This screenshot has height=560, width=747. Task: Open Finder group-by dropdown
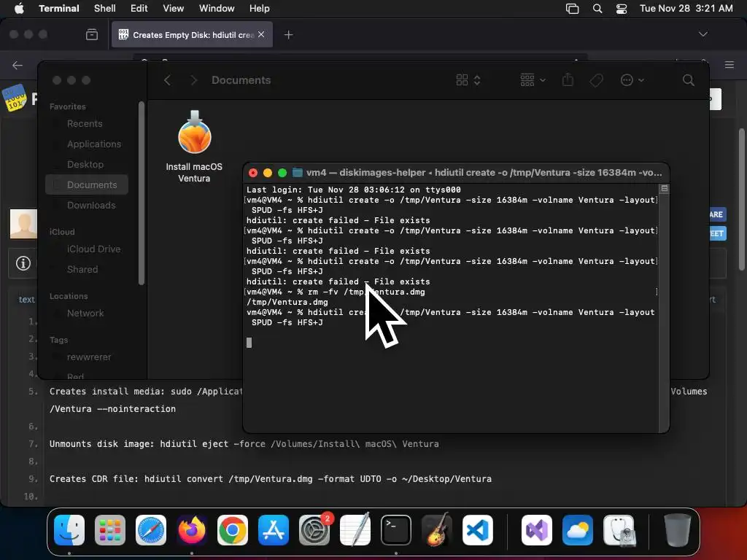coord(533,80)
